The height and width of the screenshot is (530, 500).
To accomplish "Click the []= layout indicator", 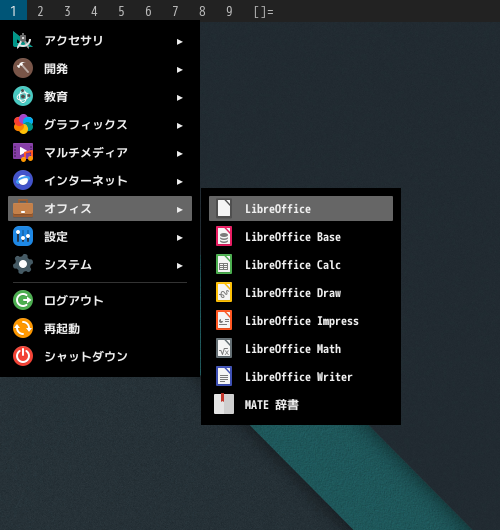I will point(264,11).
